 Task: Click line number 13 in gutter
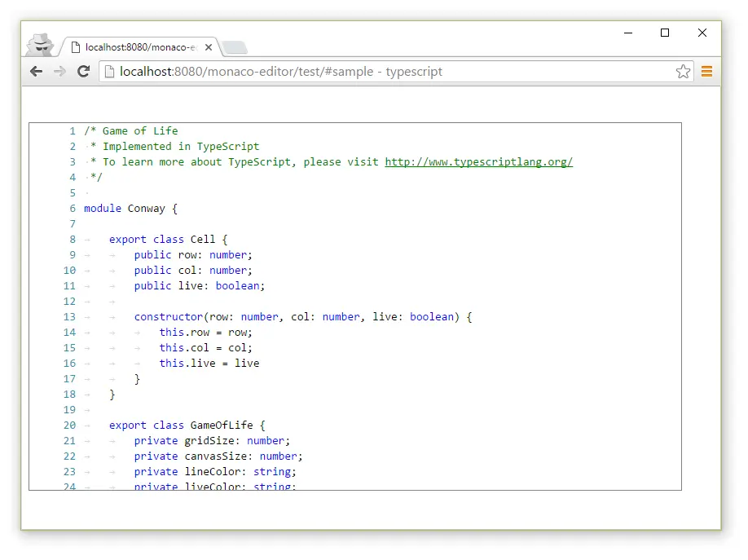pyautogui.click(x=69, y=316)
